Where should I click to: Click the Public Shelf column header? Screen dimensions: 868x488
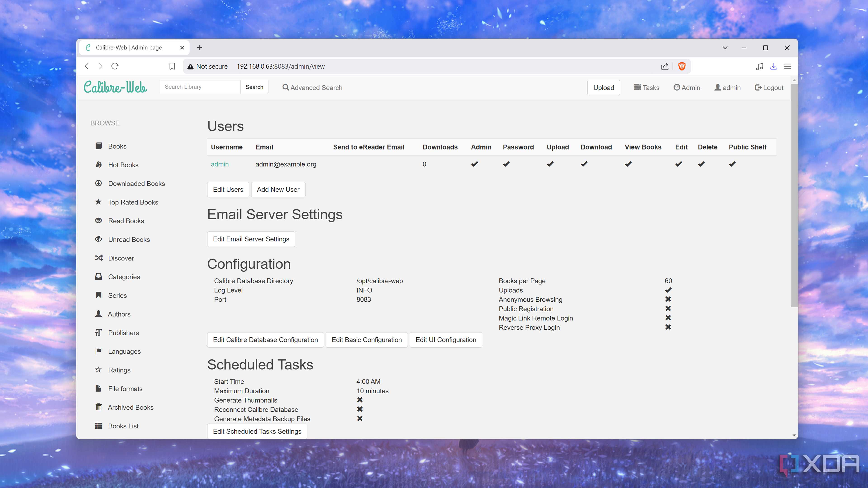coord(747,147)
